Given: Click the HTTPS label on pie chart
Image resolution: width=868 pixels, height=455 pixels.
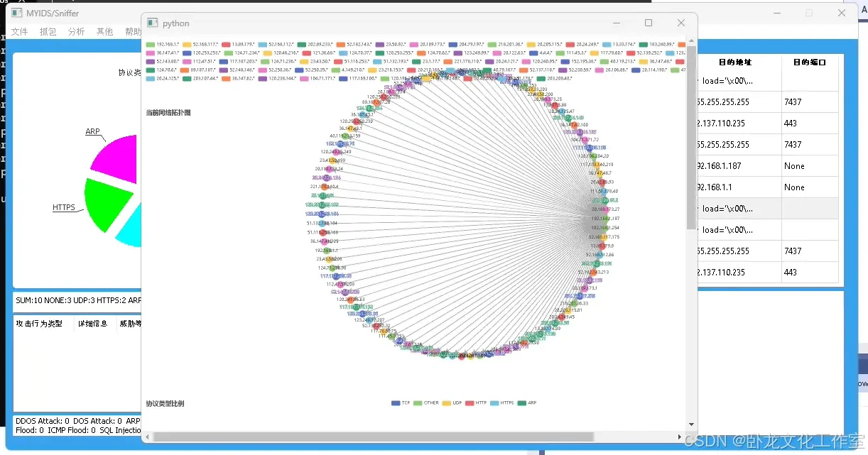Looking at the screenshot, I should (x=64, y=208).
